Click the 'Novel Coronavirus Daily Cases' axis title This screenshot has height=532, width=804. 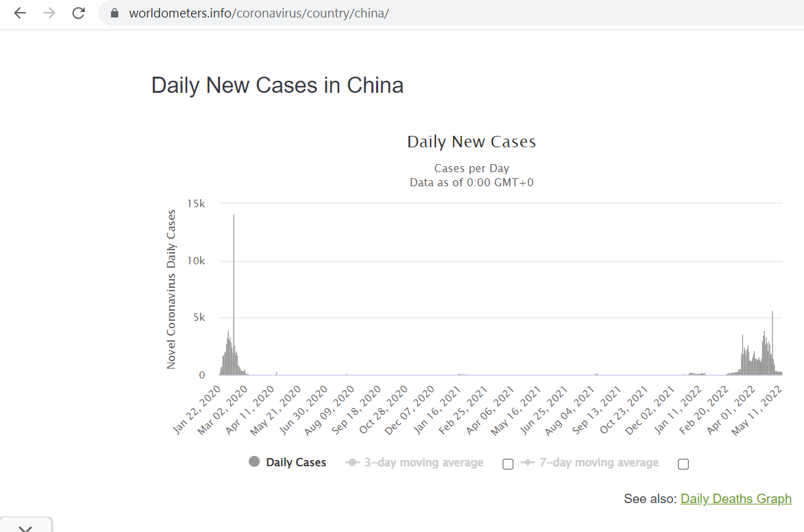[x=172, y=289]
